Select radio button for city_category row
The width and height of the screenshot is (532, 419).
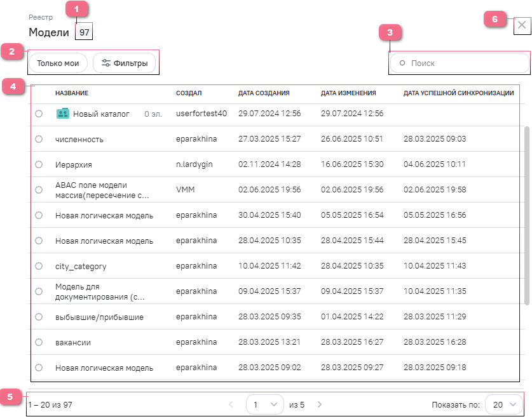pyautogui.click(x=39, y=266)
